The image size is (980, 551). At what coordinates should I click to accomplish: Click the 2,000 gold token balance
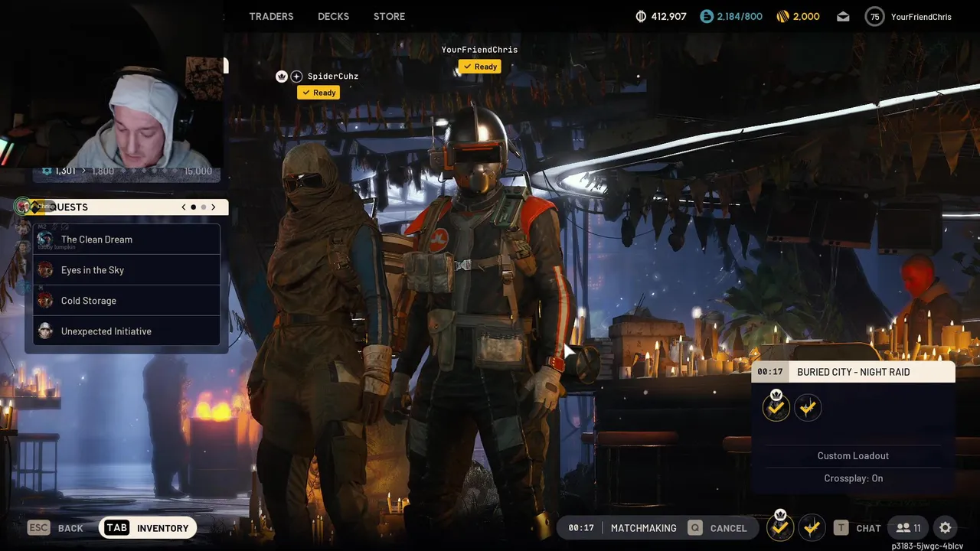pos(806,16)
